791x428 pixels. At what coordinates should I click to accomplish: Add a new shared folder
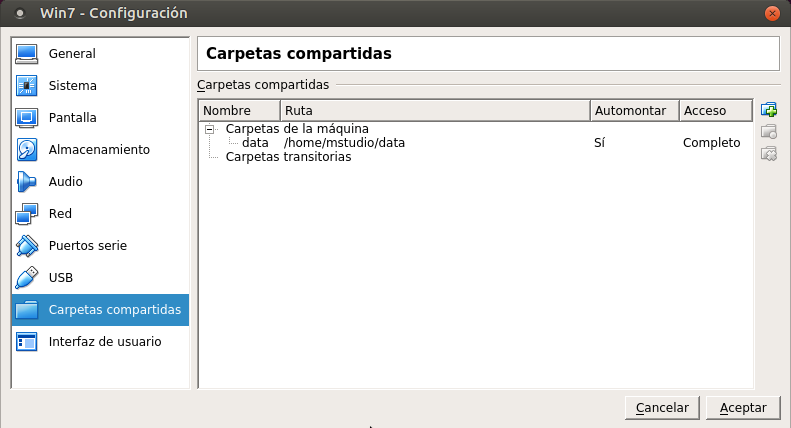tap(769, 110)
